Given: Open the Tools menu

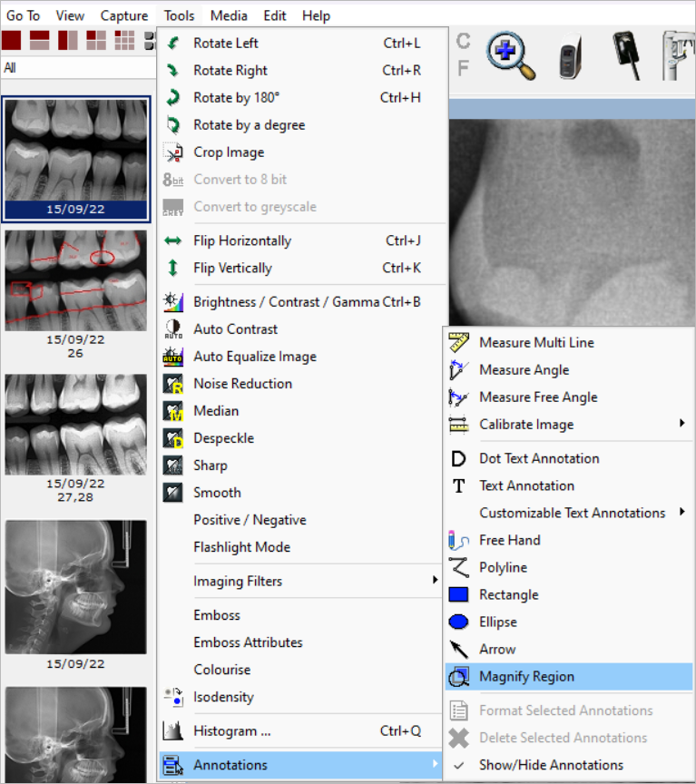Looking at the screenshot, I should click(179, 16).
